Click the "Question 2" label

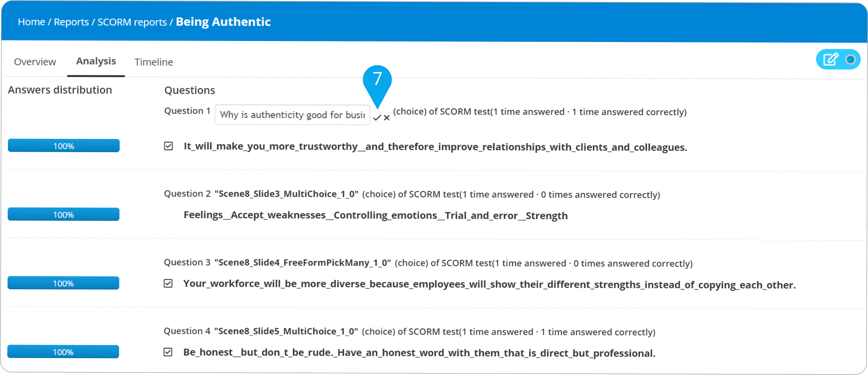(187, 194)
